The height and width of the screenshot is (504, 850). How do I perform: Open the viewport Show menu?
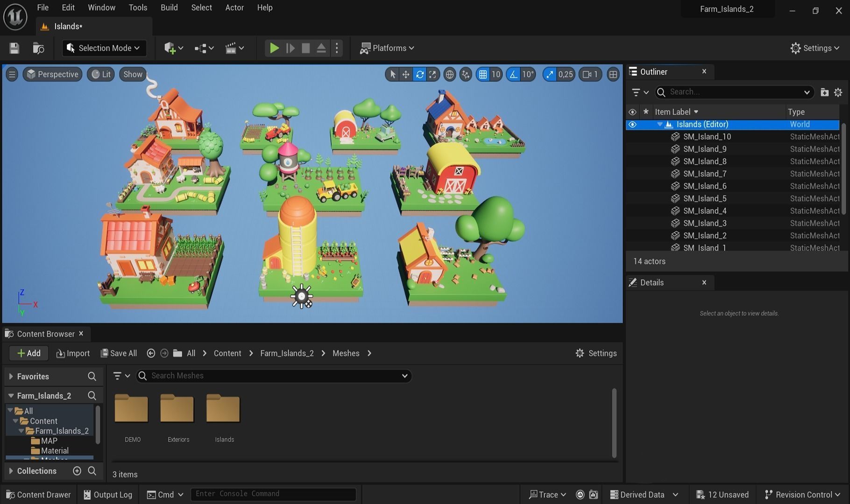click(133, 74)
